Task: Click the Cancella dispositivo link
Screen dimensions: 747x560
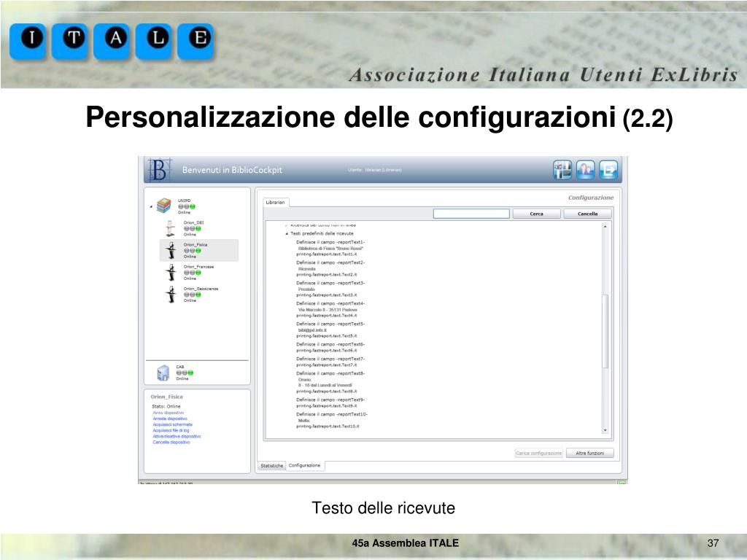Action: 171,443
